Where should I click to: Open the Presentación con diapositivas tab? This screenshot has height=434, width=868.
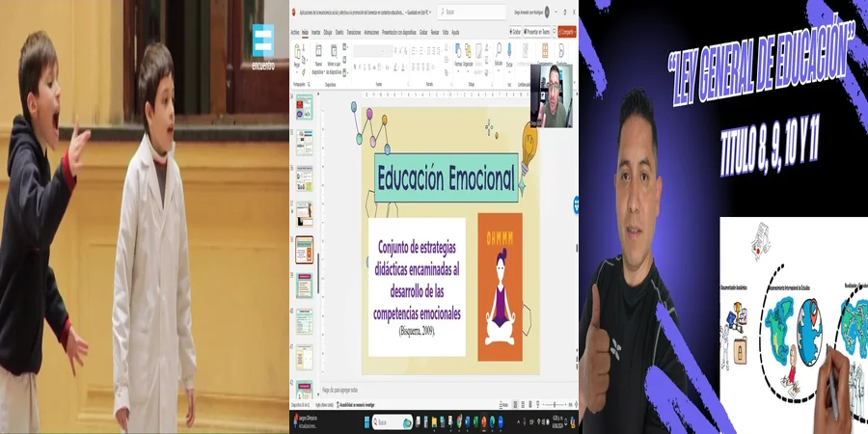pos(398,32)
